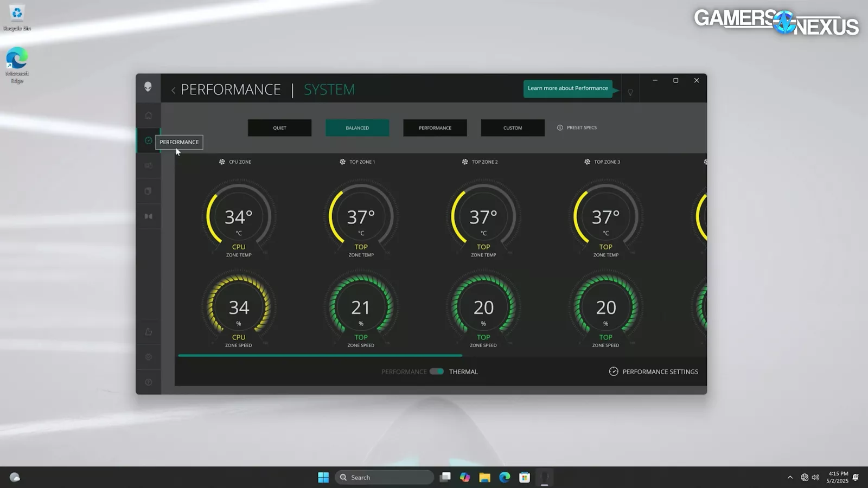Select the Quiet preset mode
The image size is (868, 488).
pos(279,128)
